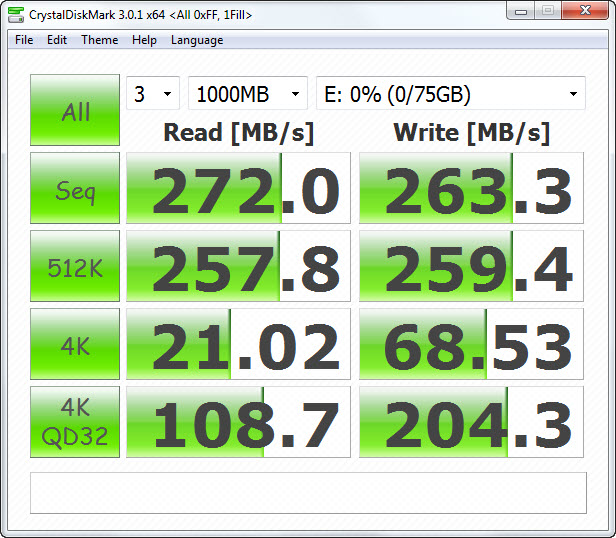Click the Seq read result 272.0
The image size is (616, 538).
pos(238,188)
